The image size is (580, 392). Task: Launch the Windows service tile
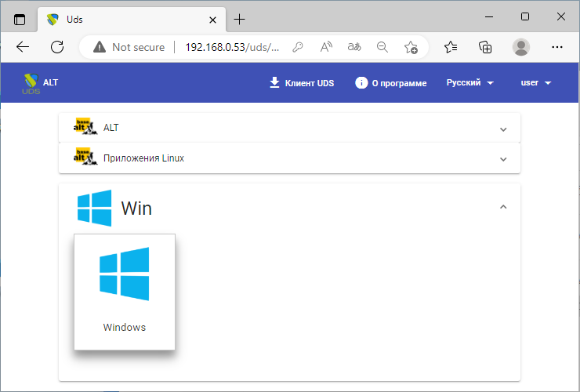(x=125, y=292)
